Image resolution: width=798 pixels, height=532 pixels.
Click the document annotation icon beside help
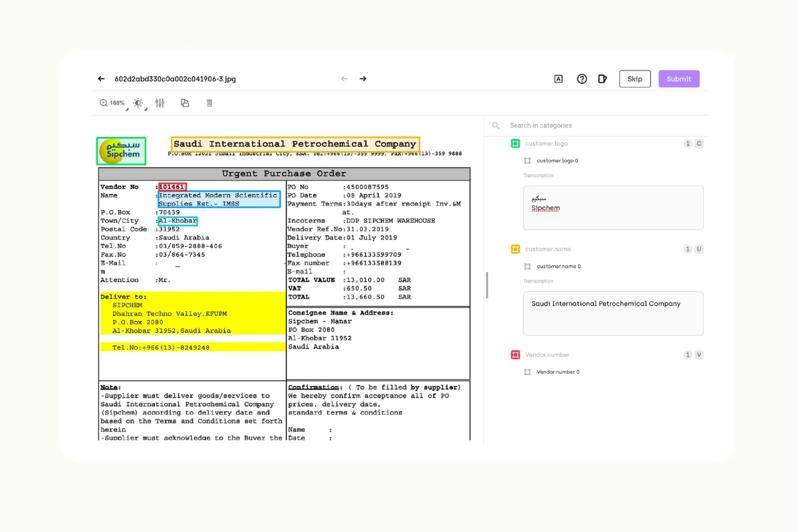pos(602,78)
